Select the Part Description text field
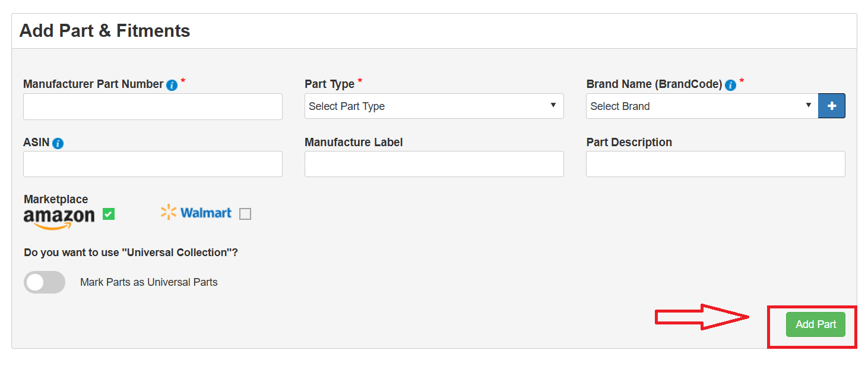The width and height of the screenshot is (868, 369). point(715,164)
